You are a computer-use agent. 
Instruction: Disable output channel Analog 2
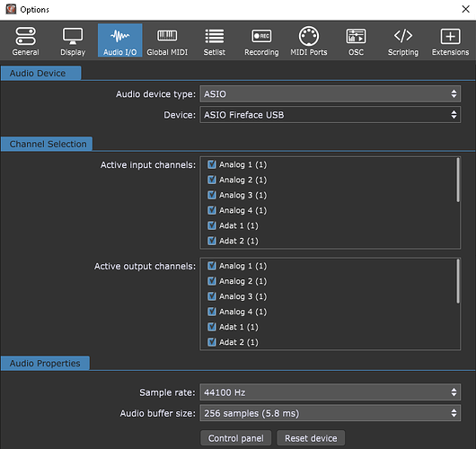point(212,281)
